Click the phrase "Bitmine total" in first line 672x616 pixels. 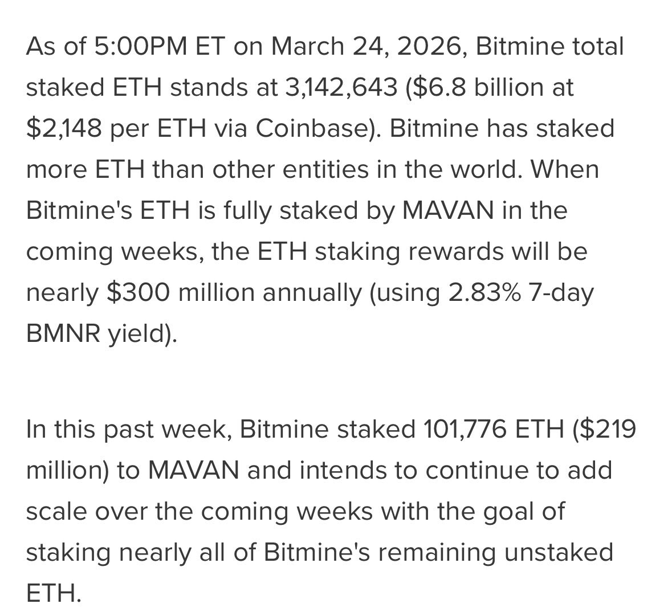[549, 47]
